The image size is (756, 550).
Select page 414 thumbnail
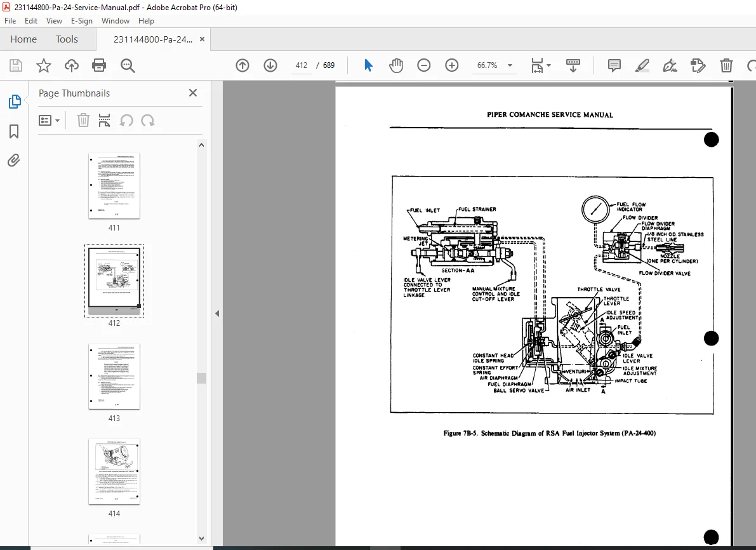(114, 472)
